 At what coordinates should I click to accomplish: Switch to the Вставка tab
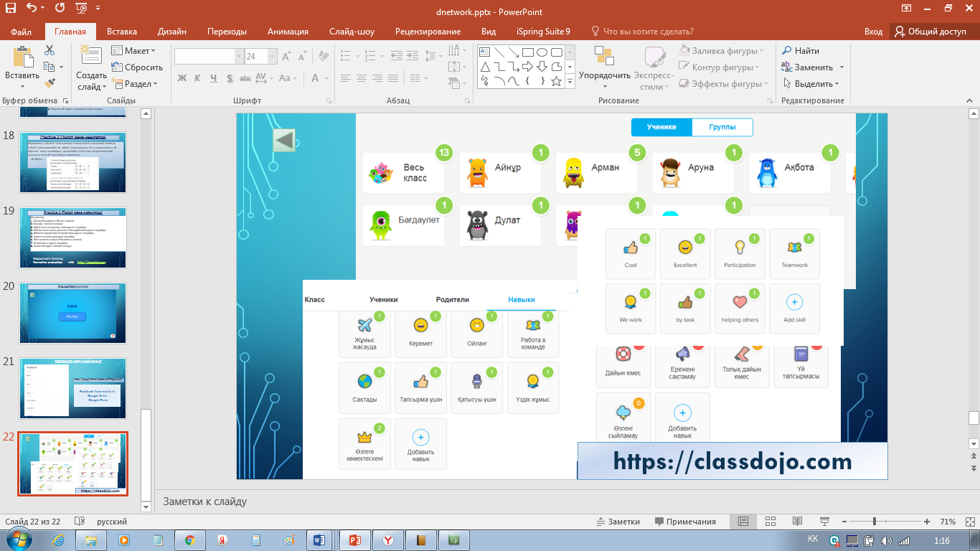click(122, 32)
